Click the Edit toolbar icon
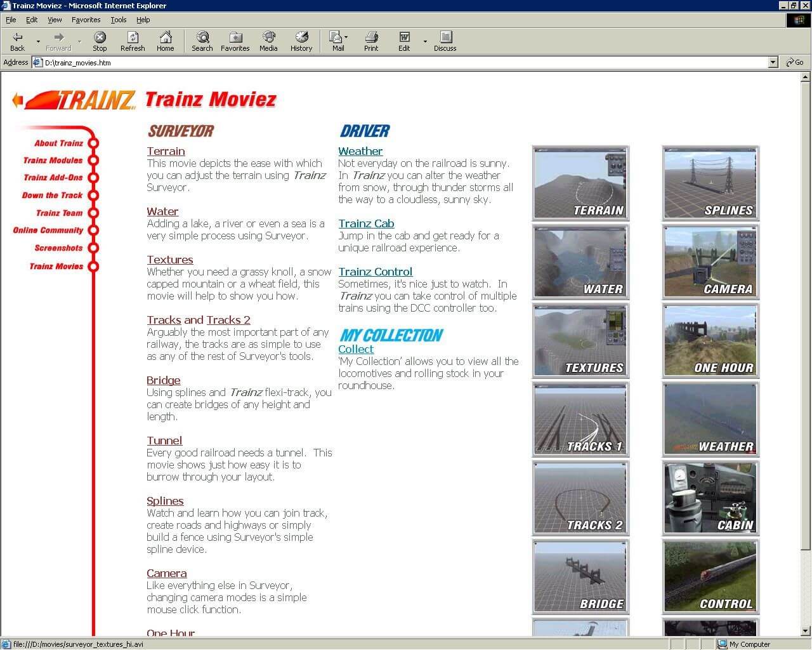Image resolution: width=812 pixels, height=650 pixels. coord(404,41)
